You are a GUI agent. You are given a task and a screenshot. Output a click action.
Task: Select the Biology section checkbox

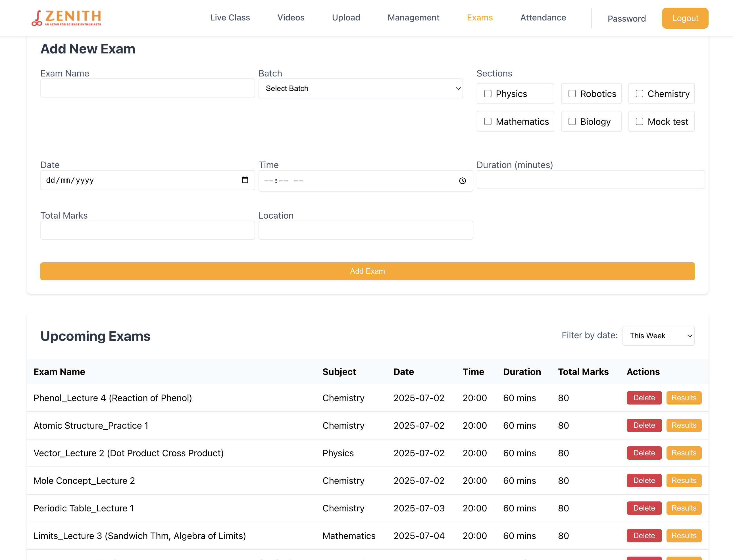(572, 121)
